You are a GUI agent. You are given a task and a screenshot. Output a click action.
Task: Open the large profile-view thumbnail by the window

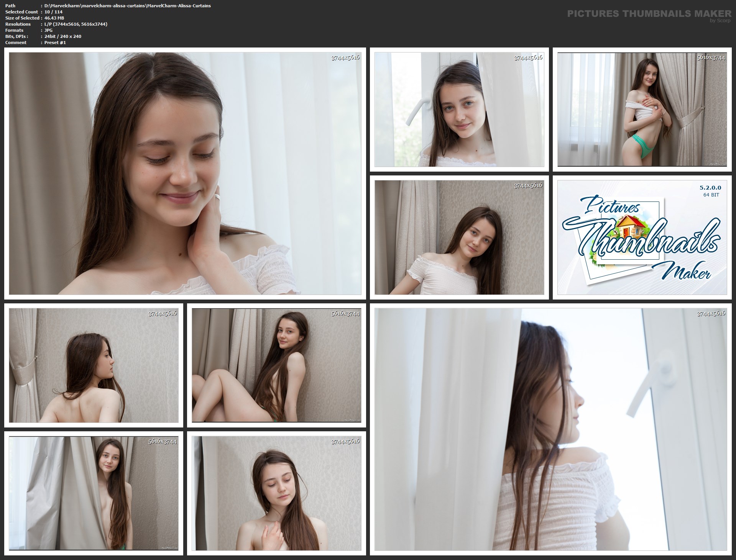pyautogui.click(x=550, y=429)
